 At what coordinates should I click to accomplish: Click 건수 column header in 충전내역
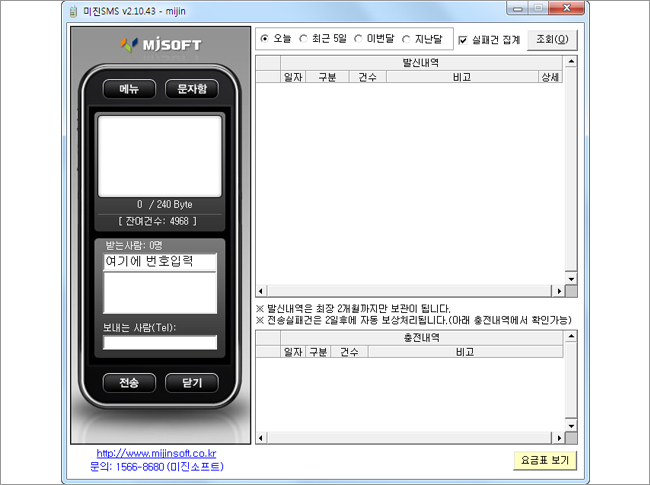pyautogui.click(x=349, y=352)
